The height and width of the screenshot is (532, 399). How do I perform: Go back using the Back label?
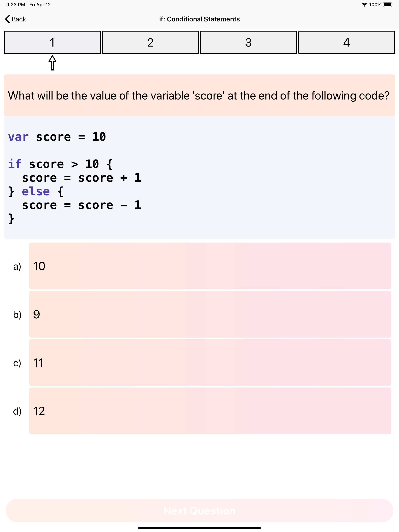pos(19,19)
